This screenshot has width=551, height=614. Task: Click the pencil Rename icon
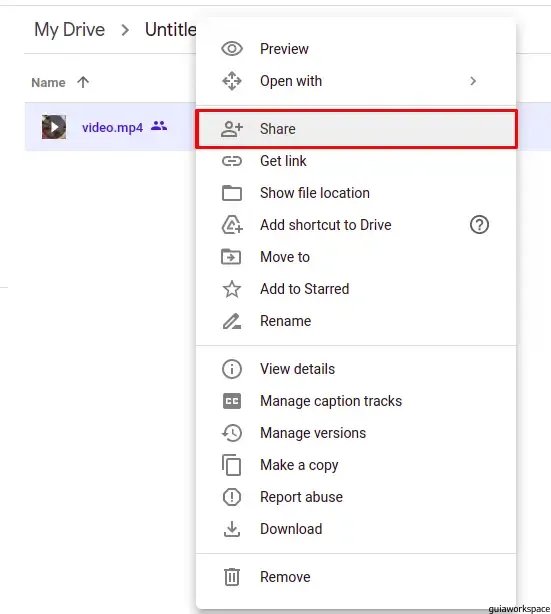232,321
